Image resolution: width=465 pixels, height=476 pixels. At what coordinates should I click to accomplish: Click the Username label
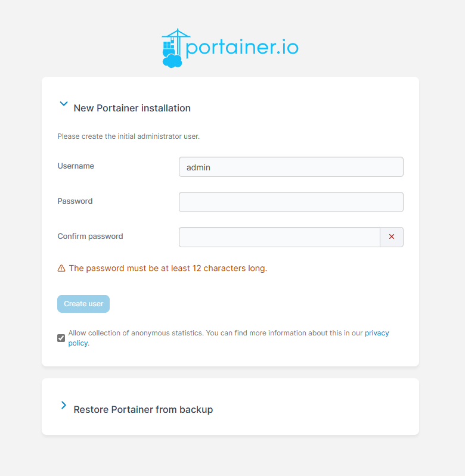click(76, 166)
